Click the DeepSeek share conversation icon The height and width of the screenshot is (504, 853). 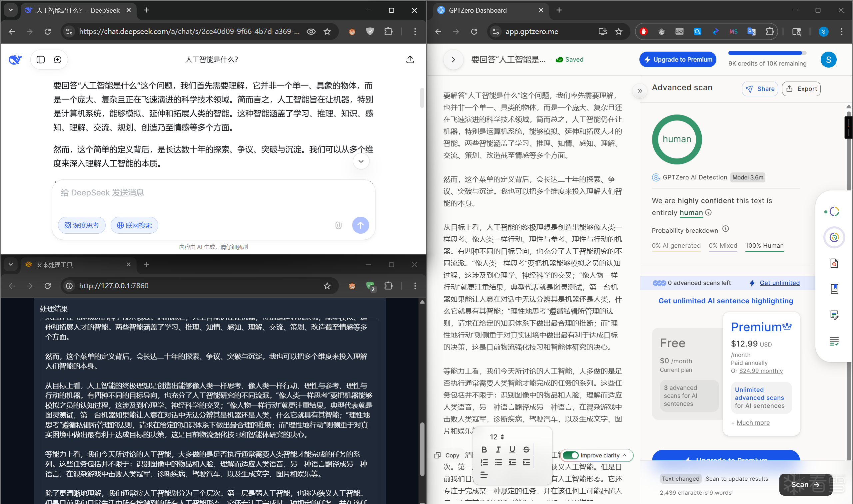[x=410, y=60]
